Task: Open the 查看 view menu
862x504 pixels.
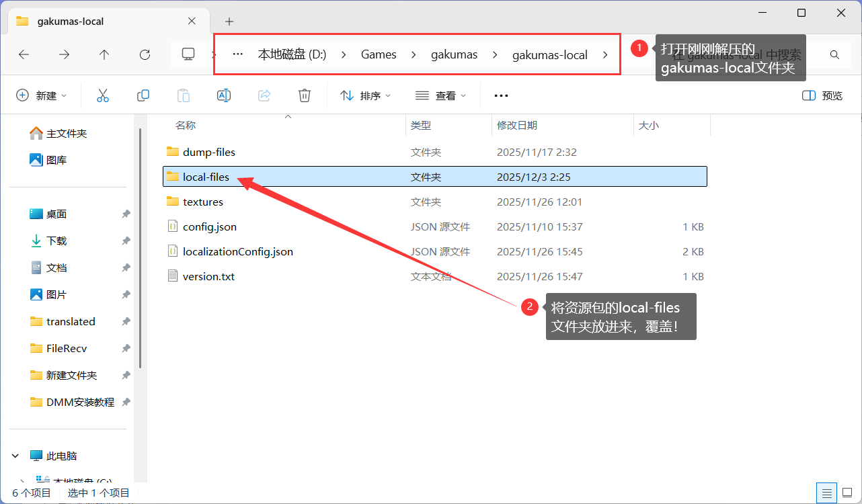Action: point(440,96)
